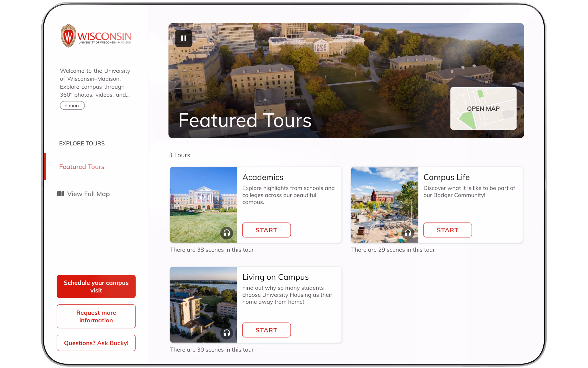Image resolution: width=588 pixels, height=368 pixels.
Task: Click the University of Wisconsin crest logo
Action: pyautogui.click(x=68, y=36)
